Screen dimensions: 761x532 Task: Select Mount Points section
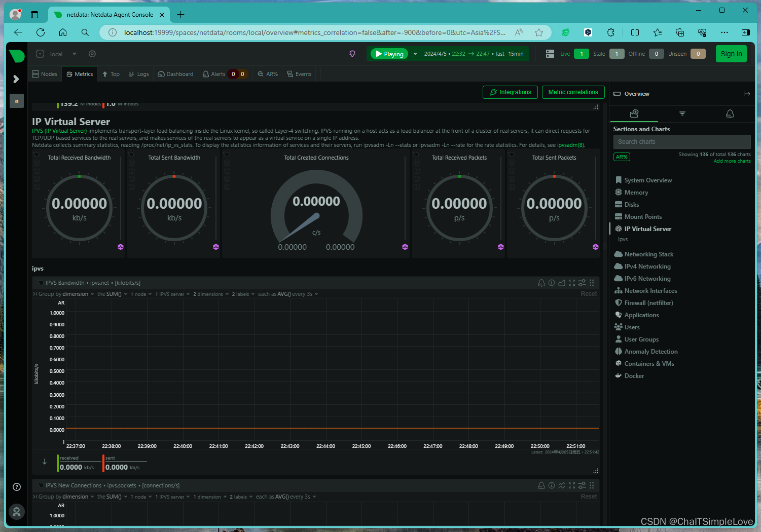click(643, 217)
